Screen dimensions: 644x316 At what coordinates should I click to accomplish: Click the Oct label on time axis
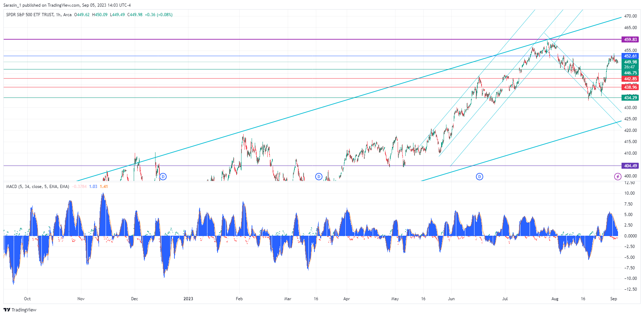27,299
